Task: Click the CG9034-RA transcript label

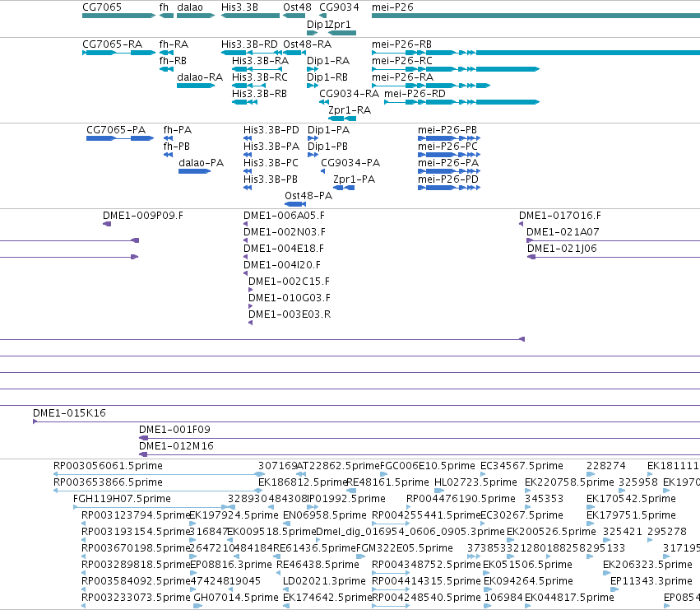Action: [349, 94]
